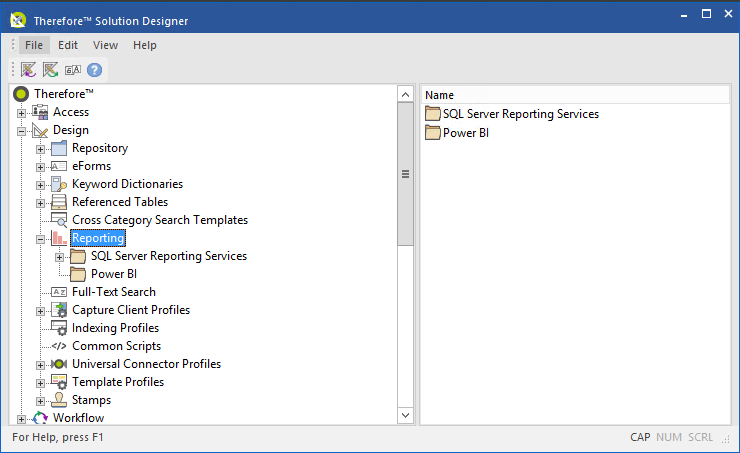Click the language translation toolbar icon
Image resolution: width=740 pixels, height=453 pixels.
pos(73,70)
